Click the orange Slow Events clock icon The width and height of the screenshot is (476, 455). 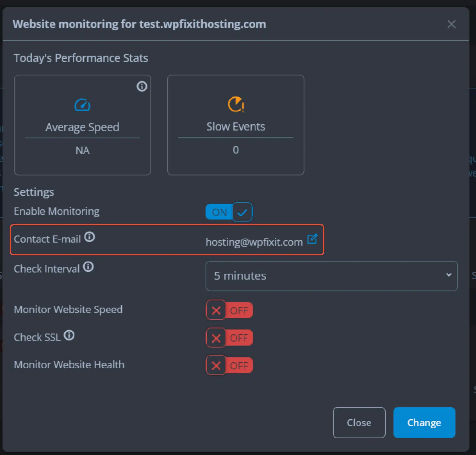click(236, 104)
